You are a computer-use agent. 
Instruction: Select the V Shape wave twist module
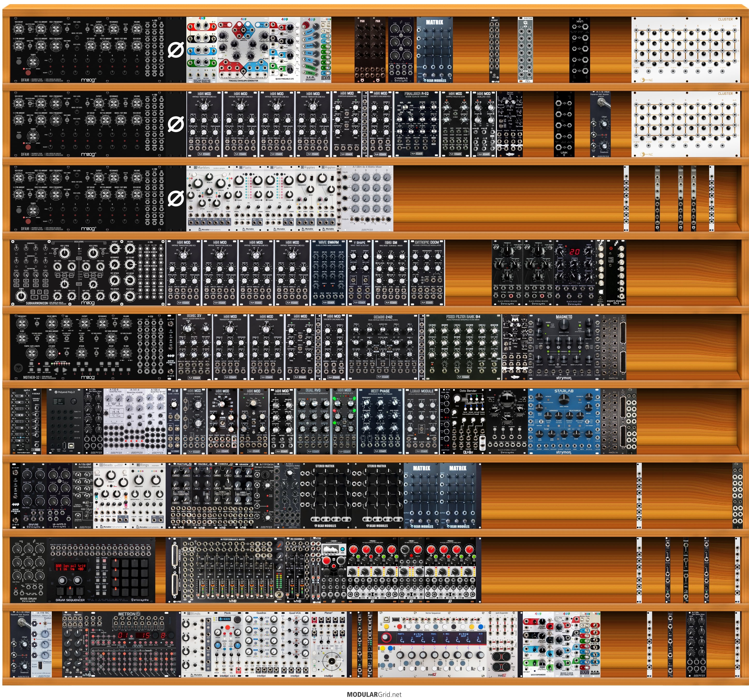[x=359, y=272]
